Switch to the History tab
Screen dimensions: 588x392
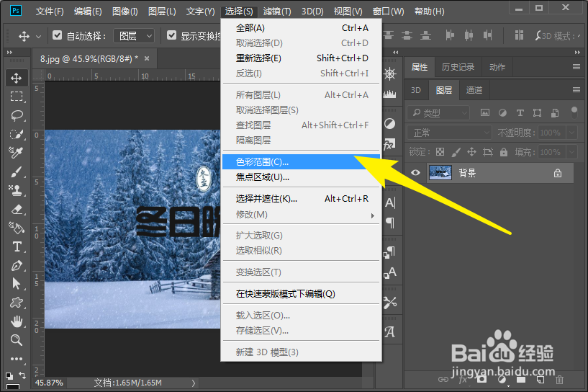[x=458, y=67]
